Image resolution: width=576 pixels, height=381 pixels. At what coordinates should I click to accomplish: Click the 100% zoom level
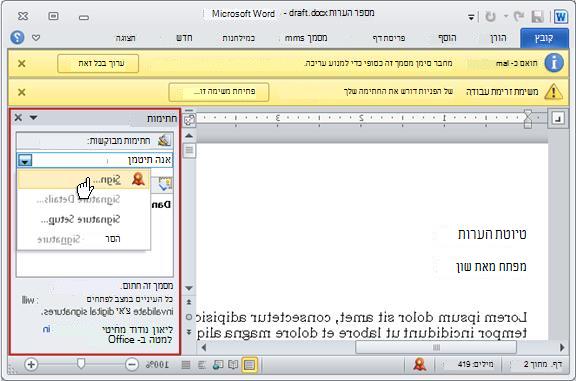157,364
